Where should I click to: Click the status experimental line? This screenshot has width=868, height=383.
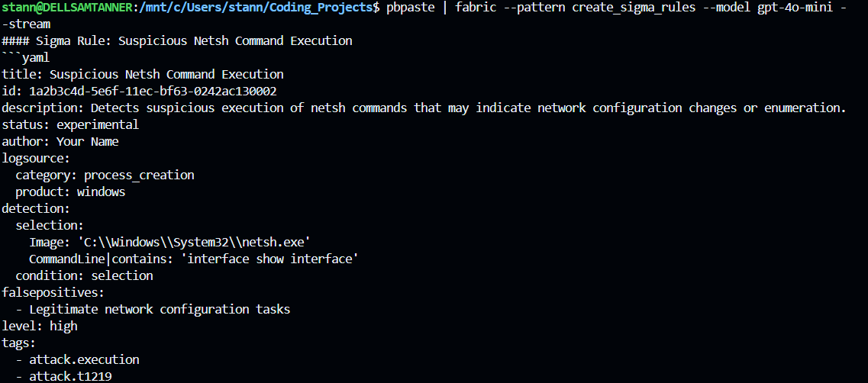tap(70, 124)
